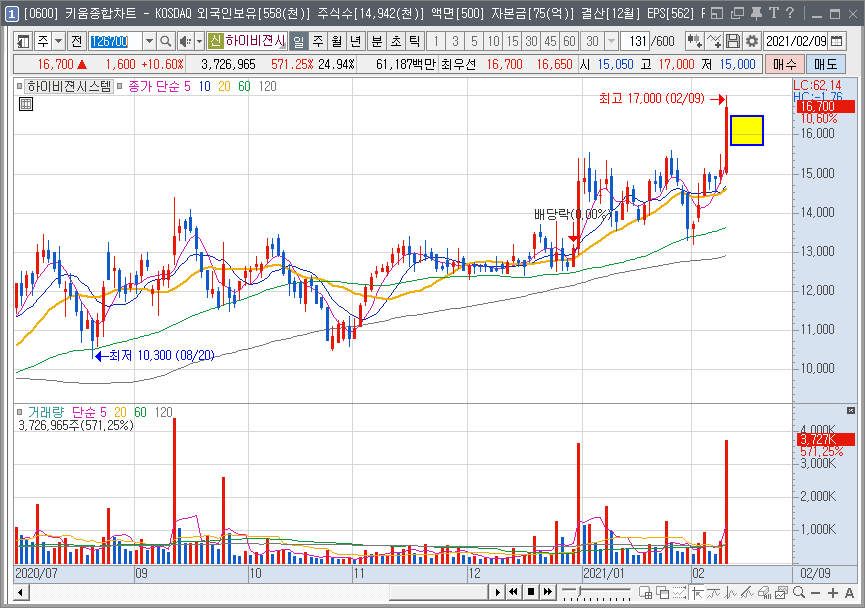Expand the speaker options dropdown arrow
This screenshot has width=865, height=608.
point(199,41)
